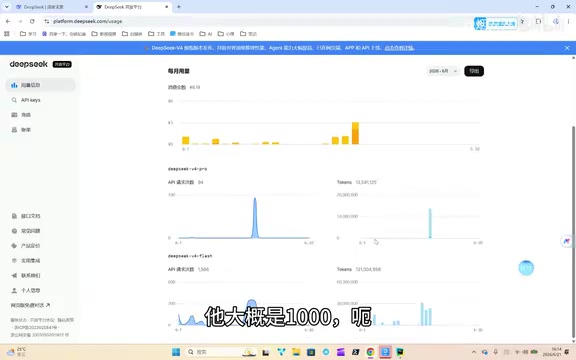Open the web chat external link at sidebar bottom
Screen dimensions: 576x360
pyautogui.click(x=30, y=305)
